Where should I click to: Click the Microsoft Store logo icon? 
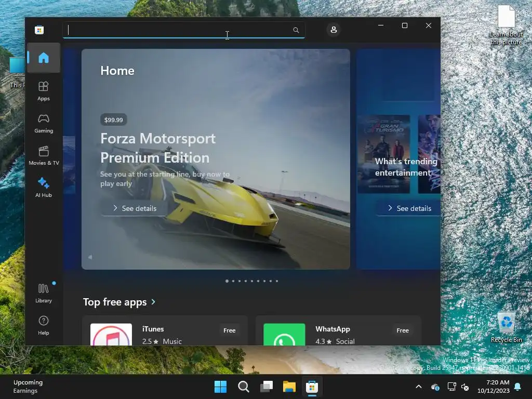(x=39, y=30)
